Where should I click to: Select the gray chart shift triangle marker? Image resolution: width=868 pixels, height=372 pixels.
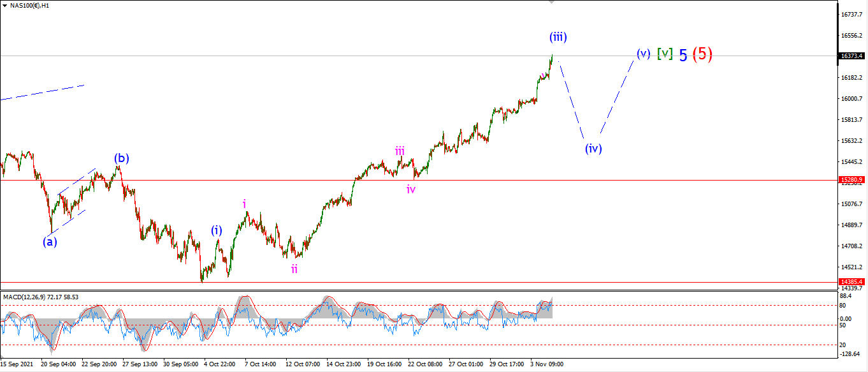[552, 2]
